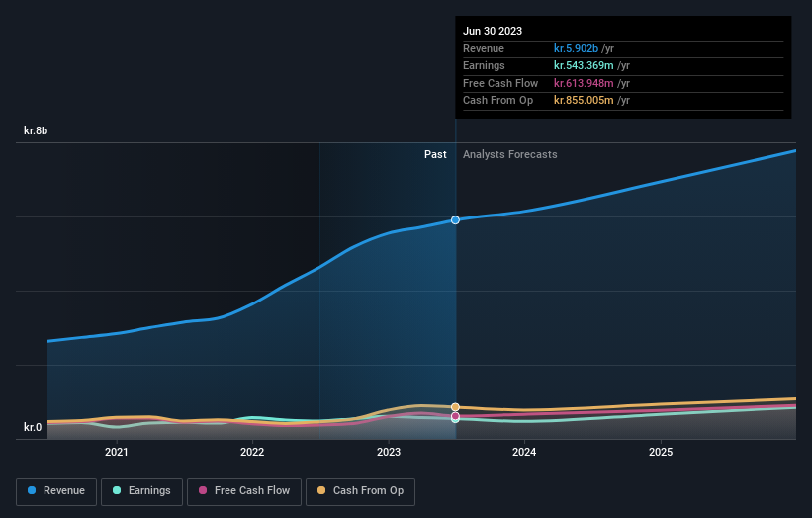Click the 'Earnings' row label in tooltip

[x=484, y=65]
